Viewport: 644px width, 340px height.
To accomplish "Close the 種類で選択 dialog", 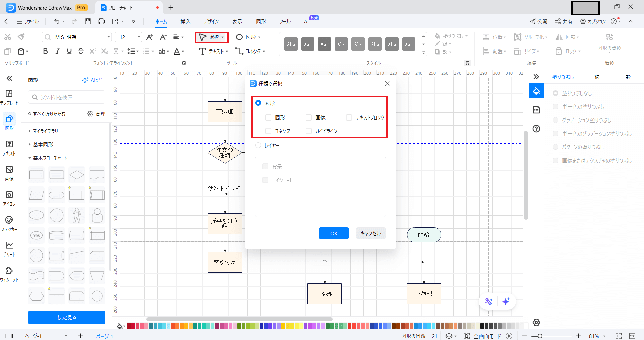I will pyautogui.click(x=387, y=83).
